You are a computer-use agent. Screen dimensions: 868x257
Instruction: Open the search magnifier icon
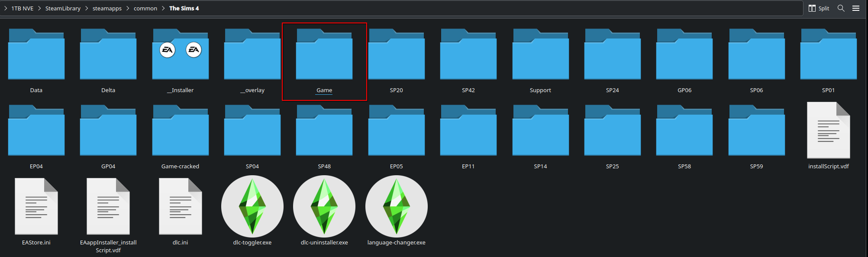pyautogui.click(x=841, y=8)
